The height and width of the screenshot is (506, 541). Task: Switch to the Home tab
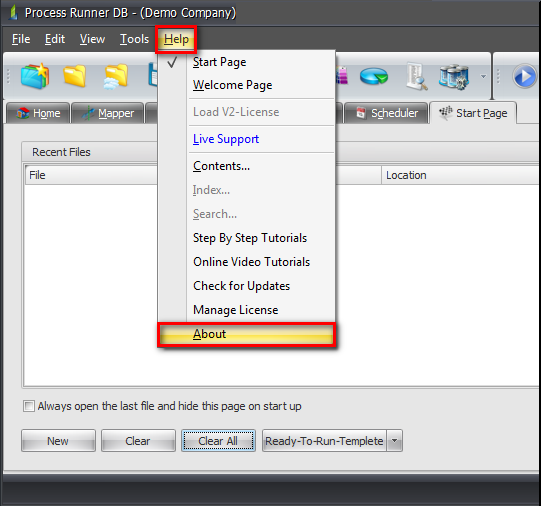[x=38, y=113]
